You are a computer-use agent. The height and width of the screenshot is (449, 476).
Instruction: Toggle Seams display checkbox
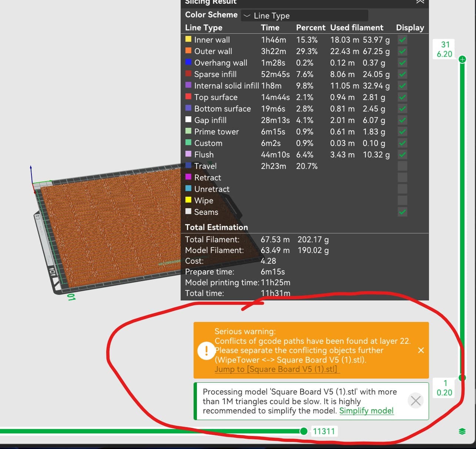tap(402, 212)
